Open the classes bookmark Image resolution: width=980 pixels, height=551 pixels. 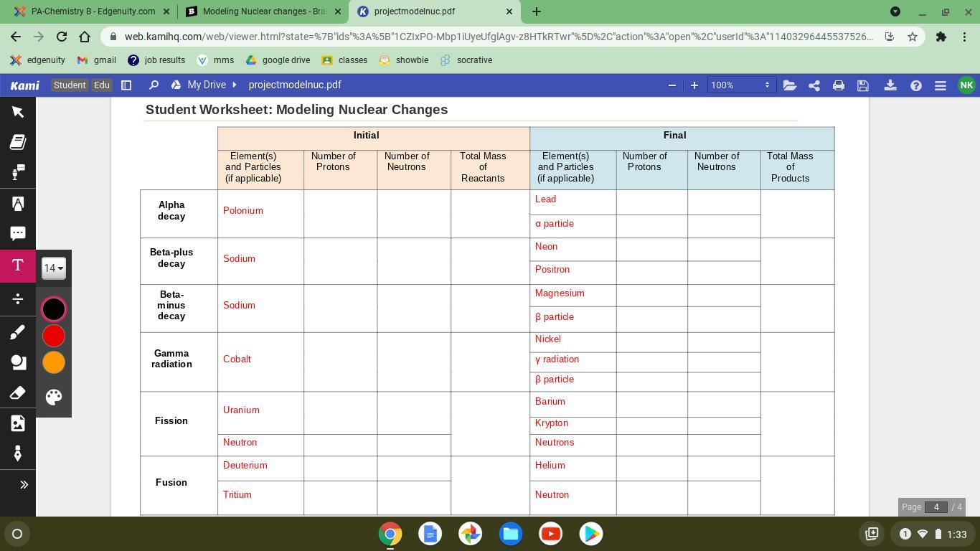pyautogui.click(x=344, y=60)
